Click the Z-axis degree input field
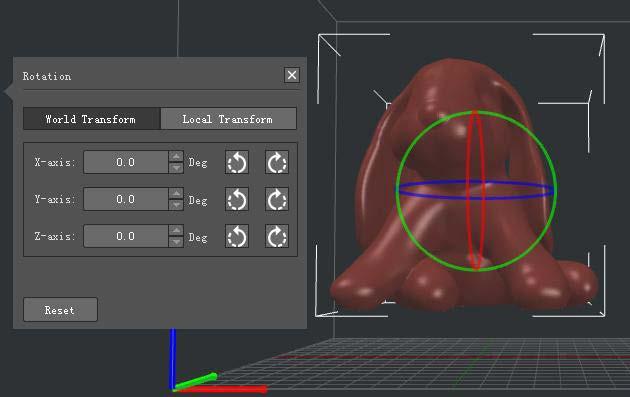Viewport: 630px width, 397px height. [x=126, y=236]
